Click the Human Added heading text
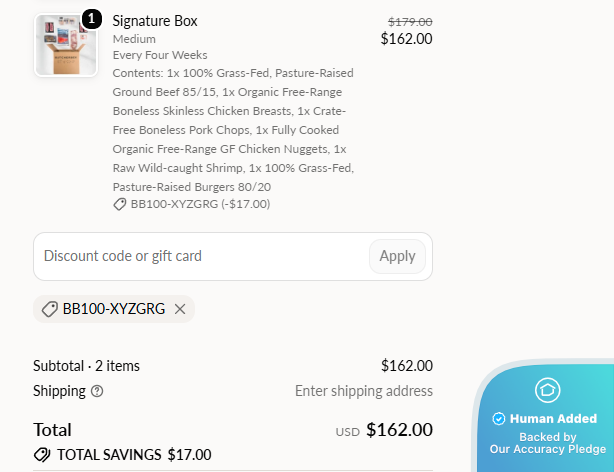This screenshot has height=472, width=614. click(553, 418)
